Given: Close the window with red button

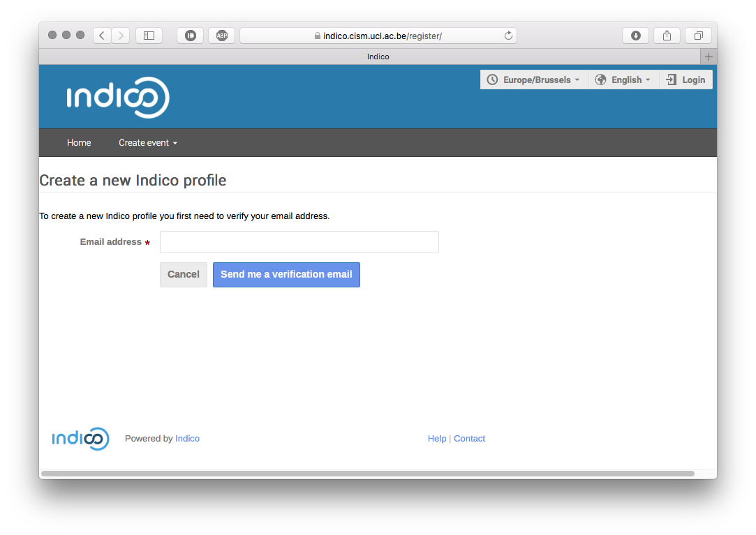Looking at the screenshot, I should click(x=52, y=35).
